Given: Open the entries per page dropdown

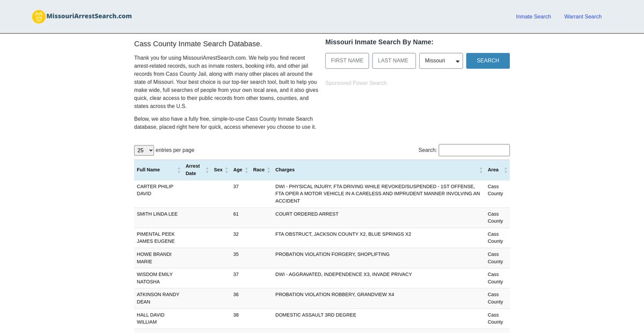Looking at the screenshot, I should pos(144,150).
